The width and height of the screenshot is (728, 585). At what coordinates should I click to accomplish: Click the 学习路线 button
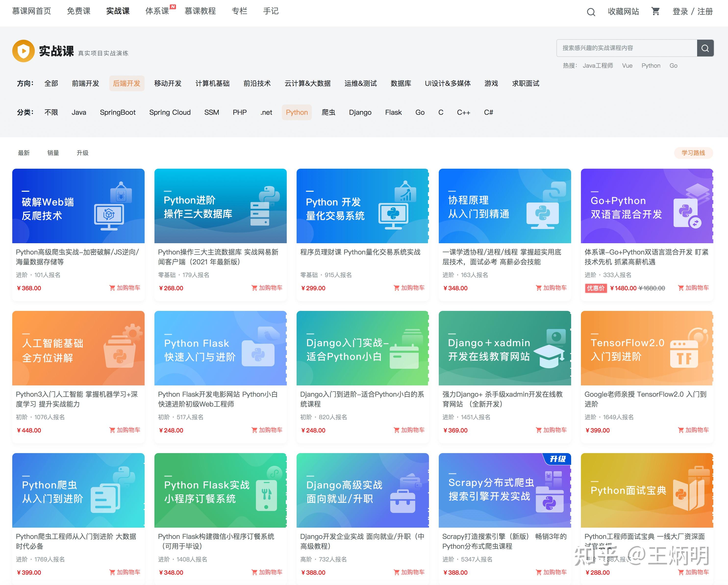tap(693, 153)
